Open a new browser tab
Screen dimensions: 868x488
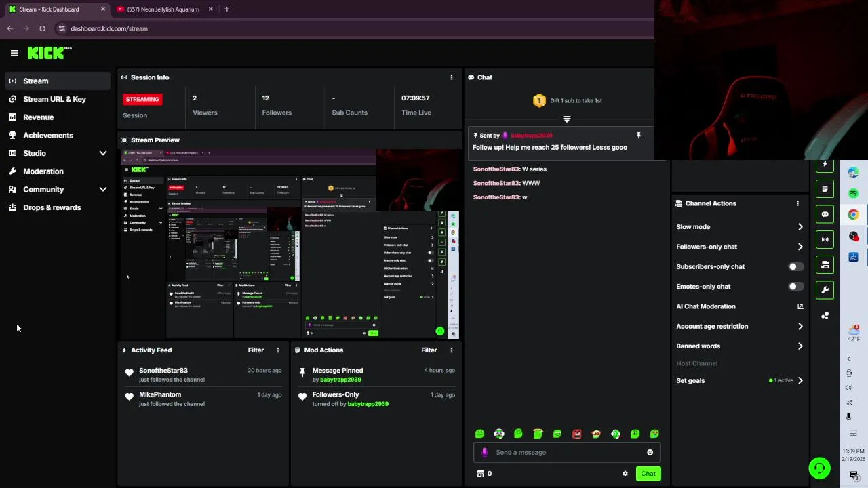click(x=226, y=9)
